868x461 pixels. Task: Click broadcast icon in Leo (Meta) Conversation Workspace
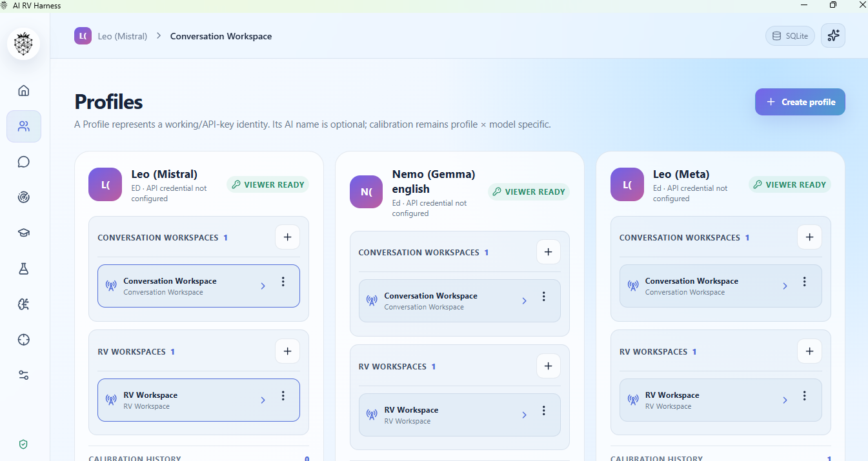click(x=633, y=286)
